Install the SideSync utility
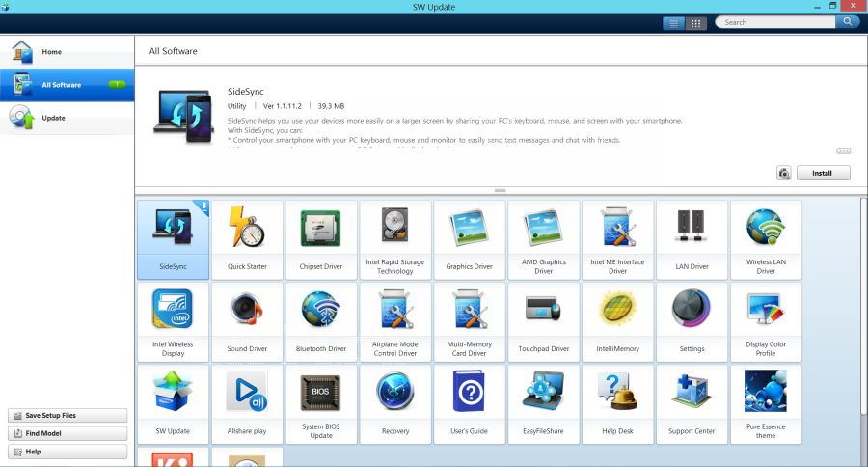868x467 pixels. tap(823, 174)
